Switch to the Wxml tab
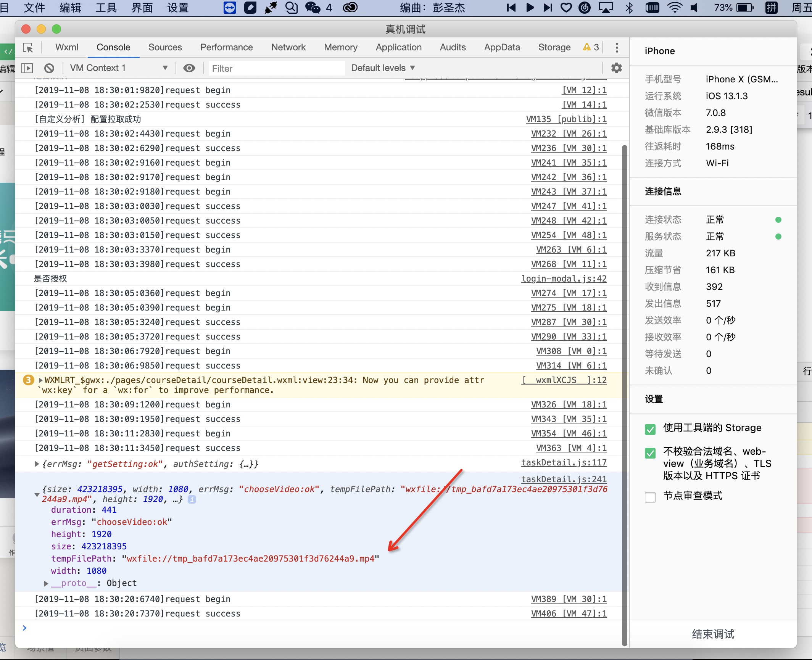This screenshot has height=660, width=812. [x=67, y=47]
